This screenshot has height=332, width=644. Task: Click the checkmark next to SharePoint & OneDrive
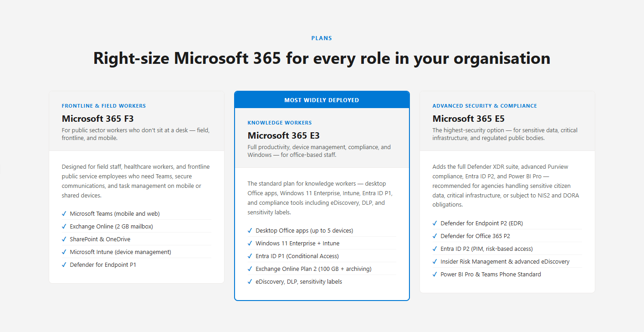[64, 239]
